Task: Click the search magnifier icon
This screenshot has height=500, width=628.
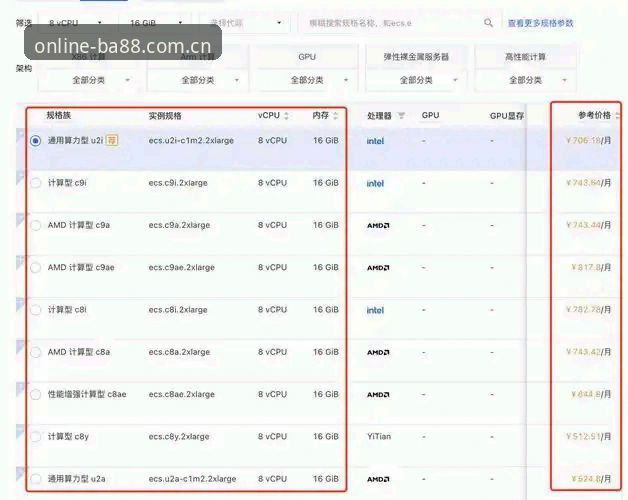Action: [x=488, y=23]
